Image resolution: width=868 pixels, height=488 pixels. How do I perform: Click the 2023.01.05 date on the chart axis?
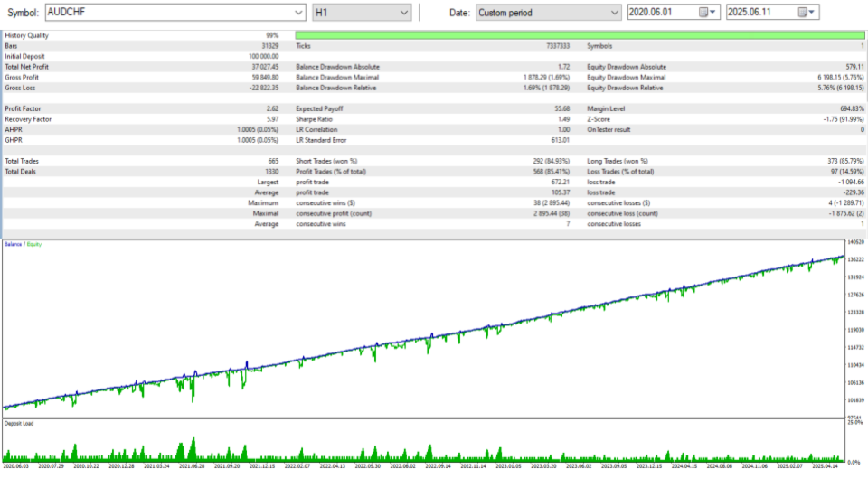(508, 466)
